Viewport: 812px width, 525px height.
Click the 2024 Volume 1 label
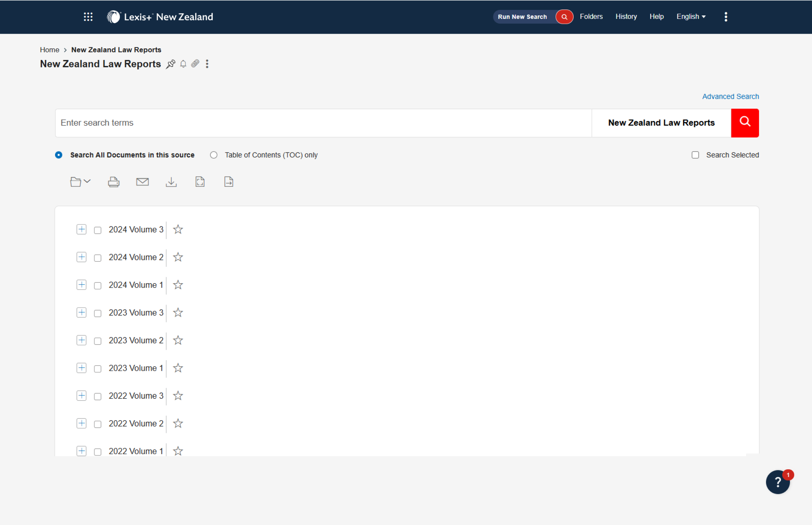(136, 285)
